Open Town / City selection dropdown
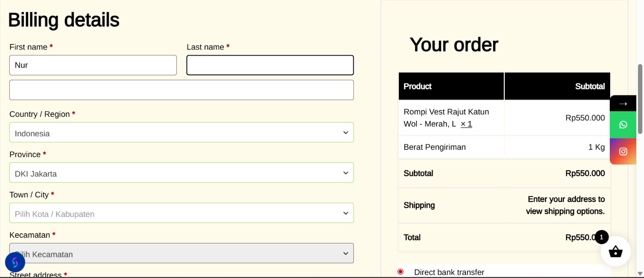Image resolution: width=644 pixels, height=278 pixels. coord(181,213)
